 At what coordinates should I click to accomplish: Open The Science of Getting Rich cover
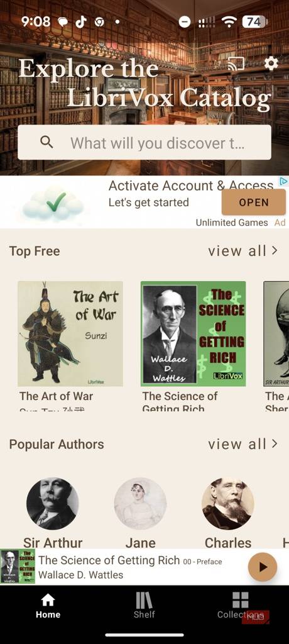click(194, 333)
